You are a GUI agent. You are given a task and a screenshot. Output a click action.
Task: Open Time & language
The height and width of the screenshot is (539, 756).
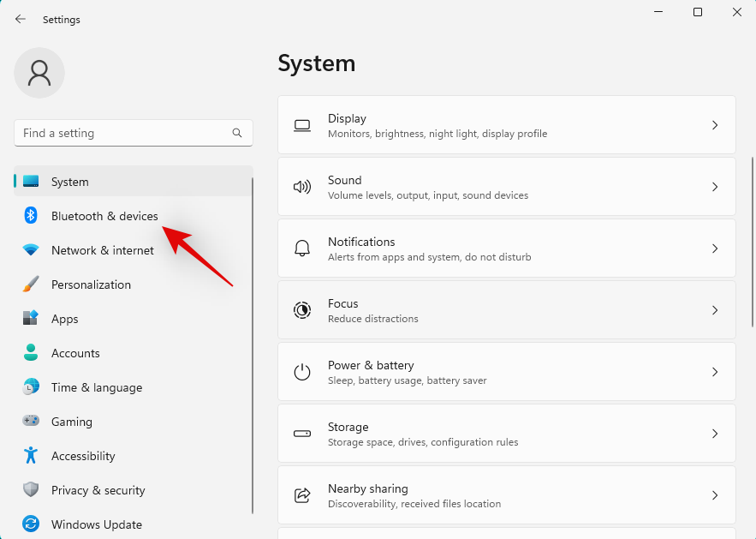pyautogui.click(x=133, y=387)
